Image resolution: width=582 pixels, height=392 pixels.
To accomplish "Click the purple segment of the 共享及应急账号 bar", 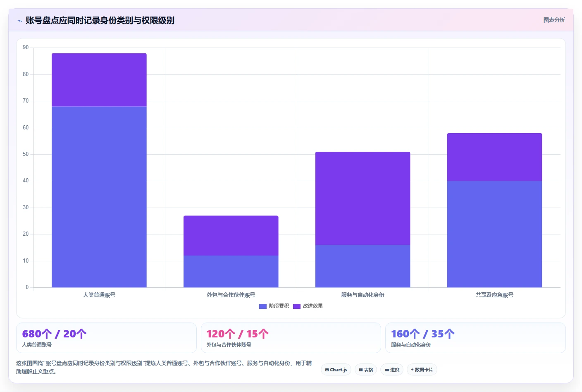I will (495, 157).
